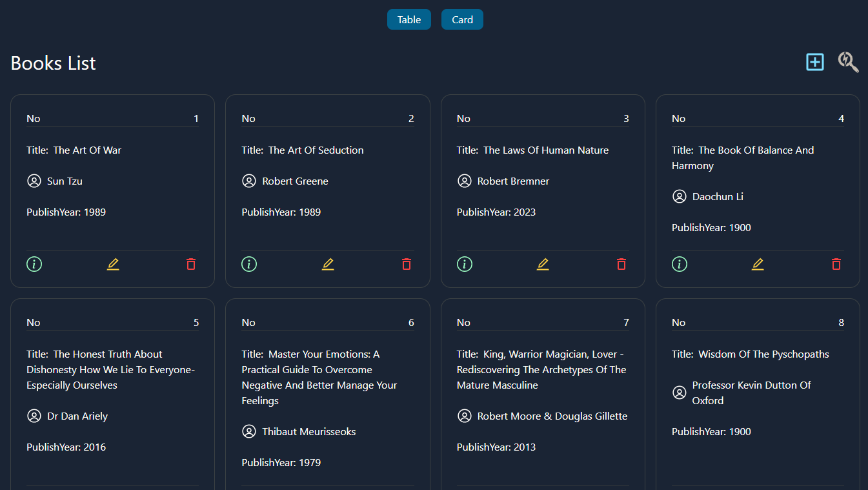Switch to Card view
The height and width of the screenshot is (490, 868).
(x=462, y=19)
